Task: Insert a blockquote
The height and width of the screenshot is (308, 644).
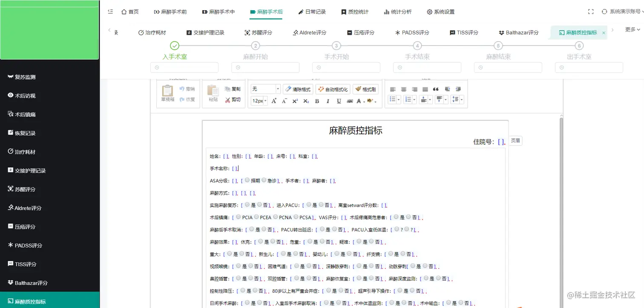Action: pos(436,89)
